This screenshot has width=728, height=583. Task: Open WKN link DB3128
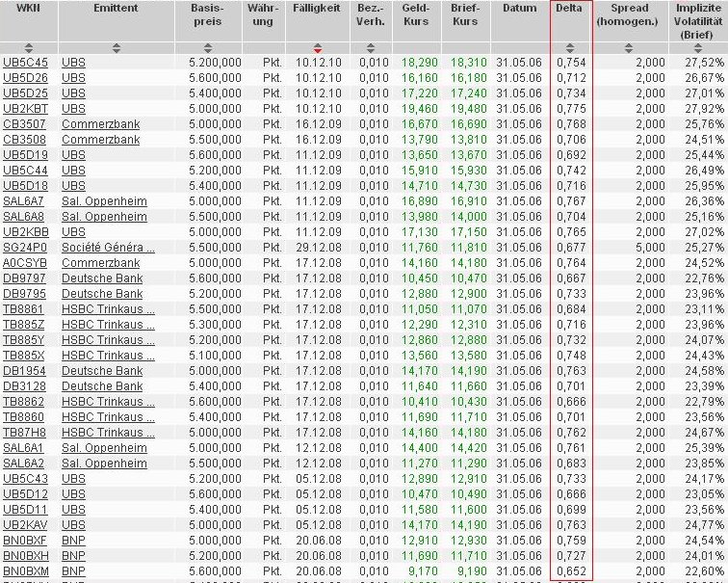tap(25, 386)
